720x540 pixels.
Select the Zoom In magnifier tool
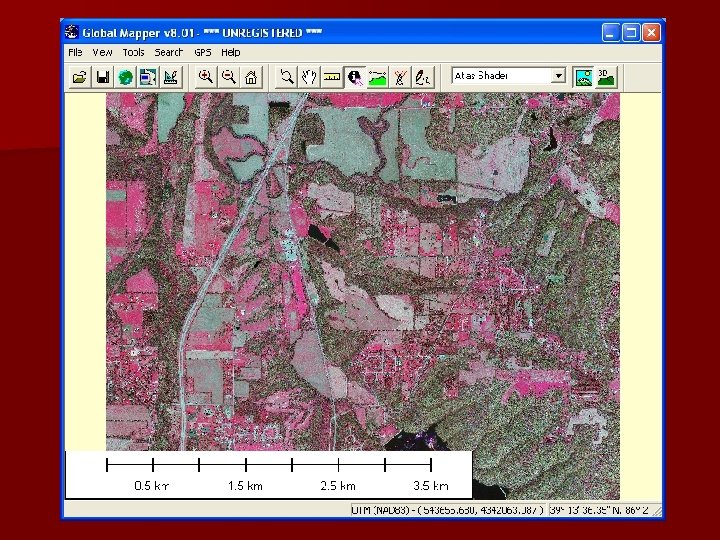pos(205,76)
